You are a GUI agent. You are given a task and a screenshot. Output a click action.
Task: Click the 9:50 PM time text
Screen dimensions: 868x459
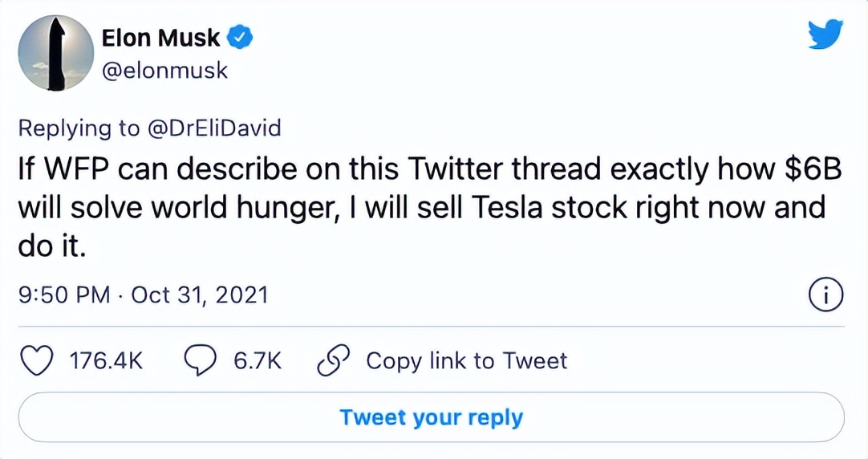tap(63, 295)
